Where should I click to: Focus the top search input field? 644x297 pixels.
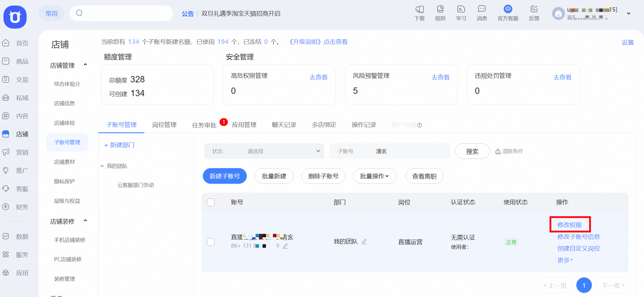pos(122,13)
